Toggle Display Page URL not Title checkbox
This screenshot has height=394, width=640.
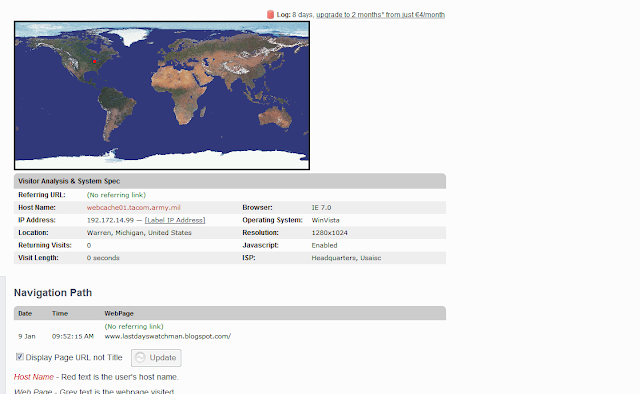coord(20,357)
